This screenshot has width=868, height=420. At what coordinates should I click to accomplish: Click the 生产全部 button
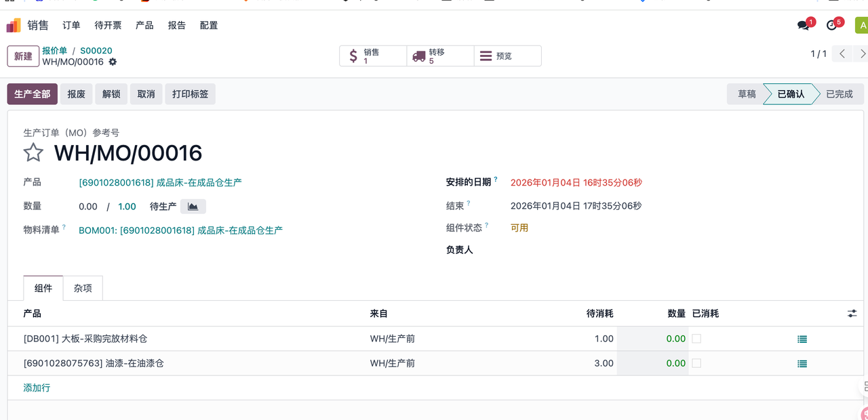coord(33,94)
